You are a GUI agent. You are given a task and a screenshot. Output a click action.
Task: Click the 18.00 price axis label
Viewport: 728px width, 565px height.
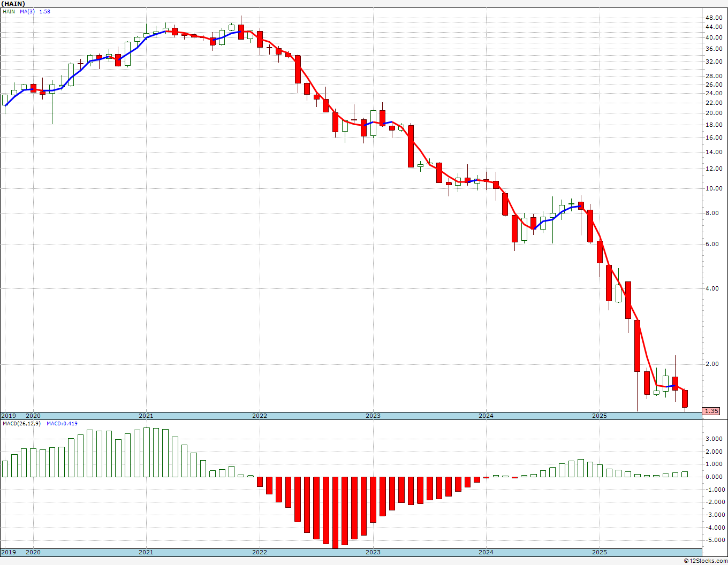[713, 125]
